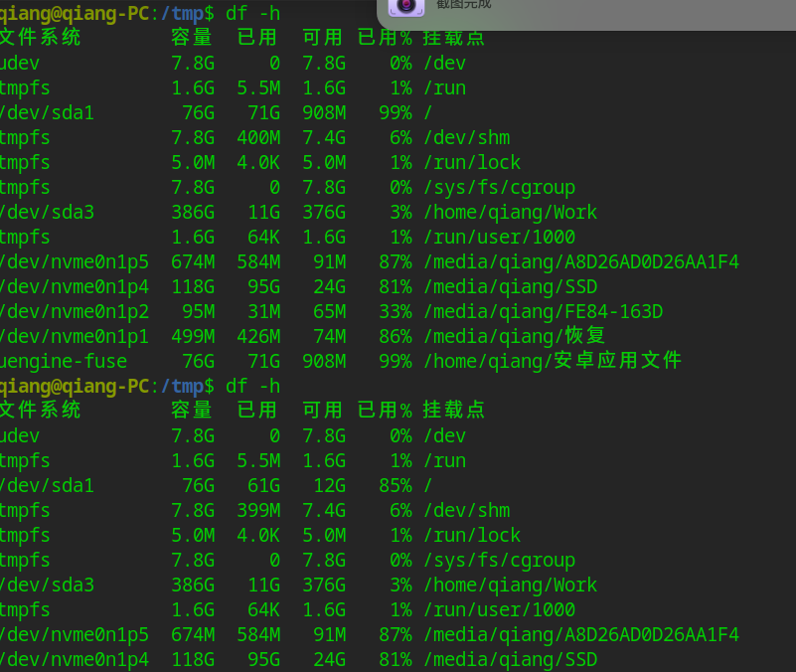Click the 400M used value
The width and height of the screenshot is (796, 672).
(258, 137)
